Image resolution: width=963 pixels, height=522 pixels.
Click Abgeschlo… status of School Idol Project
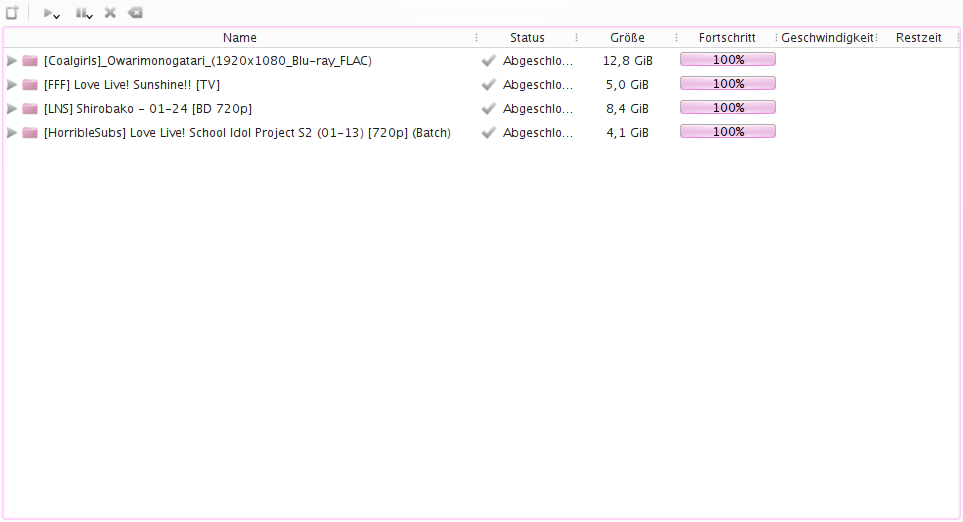pyautogui.click(x=538, y=133)
